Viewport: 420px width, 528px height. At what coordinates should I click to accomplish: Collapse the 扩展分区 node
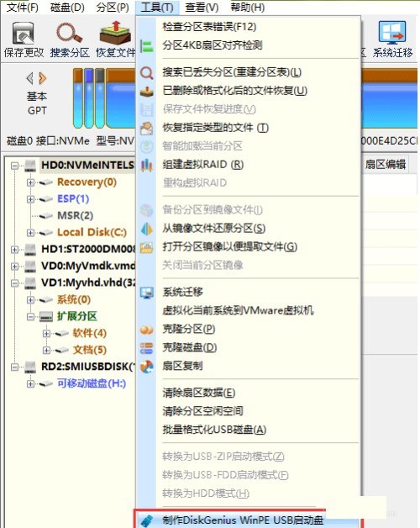click(x=30, y=316)
